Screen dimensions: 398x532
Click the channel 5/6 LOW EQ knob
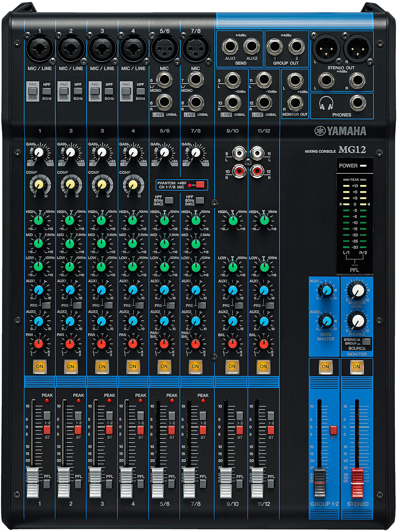(164, 267)
